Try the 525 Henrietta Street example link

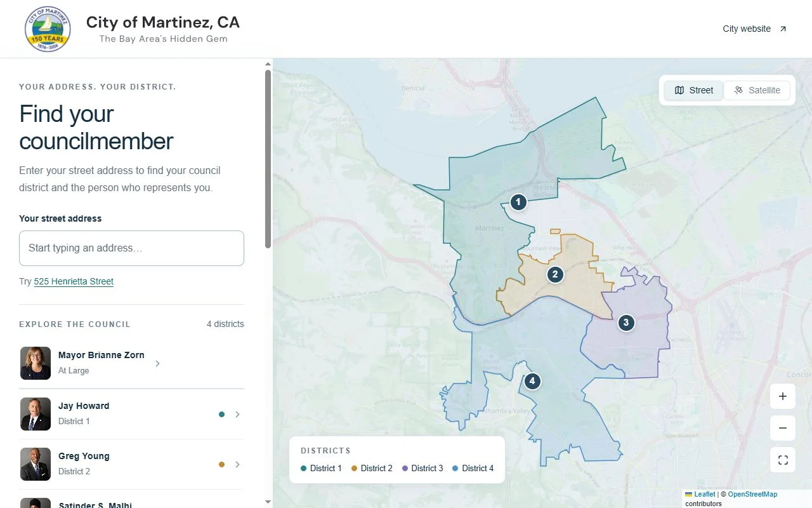(74, 281)
